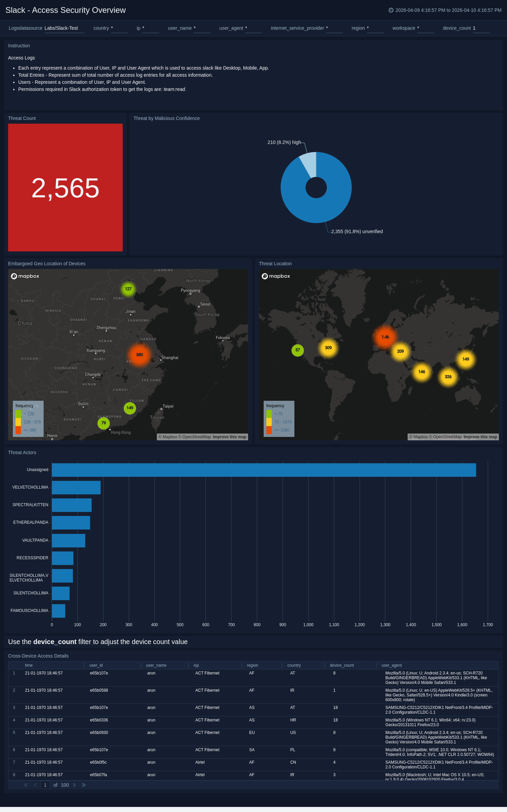507x812 pixels.
Task: Click the 1.4k threat cluster marker
Action: [385, 337]
